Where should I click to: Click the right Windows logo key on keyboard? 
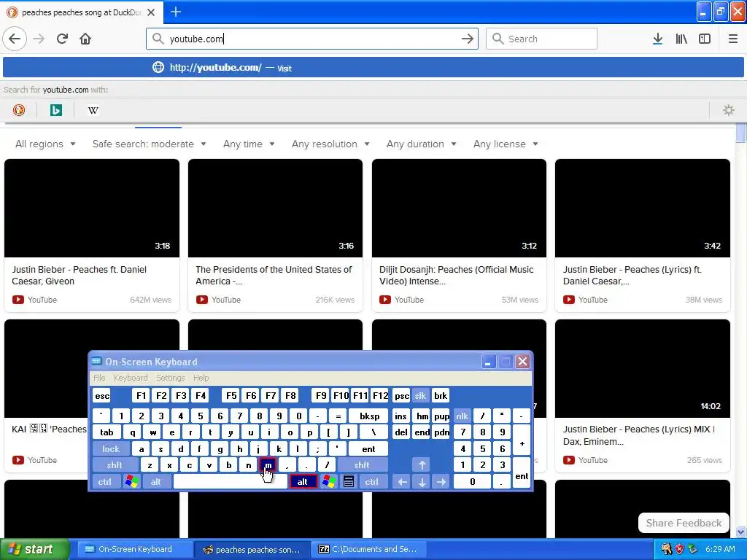[329, 482]
